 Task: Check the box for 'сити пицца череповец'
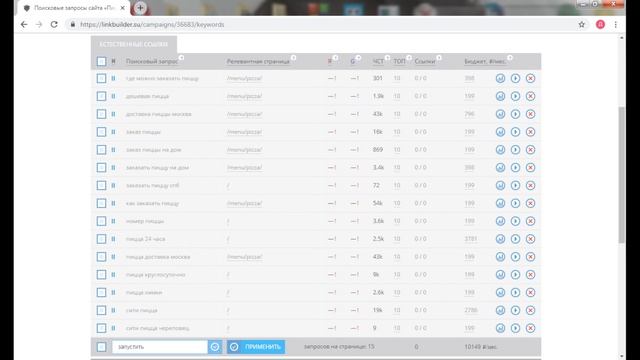pos(101,328)
